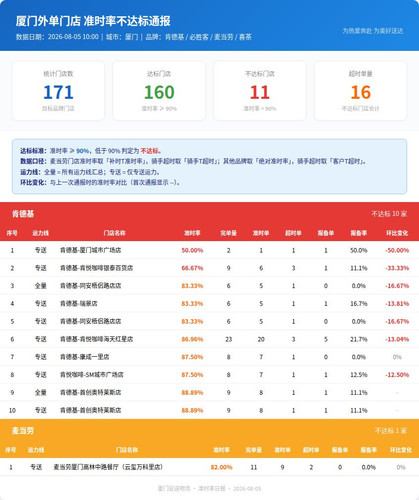Select store 肯德基-肯悦咖啡海天红星店

[97, 339]
